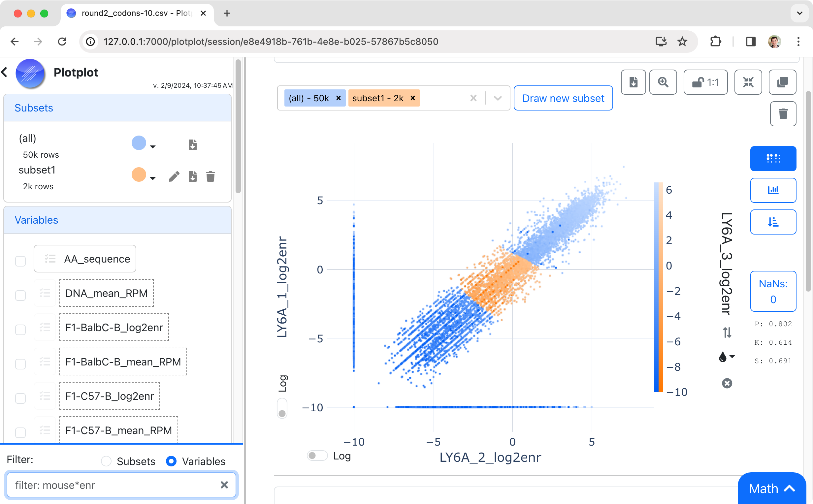This screenshot has width=813, height=504.
Task: Click the download plot data icon
Action: point(633,82)
